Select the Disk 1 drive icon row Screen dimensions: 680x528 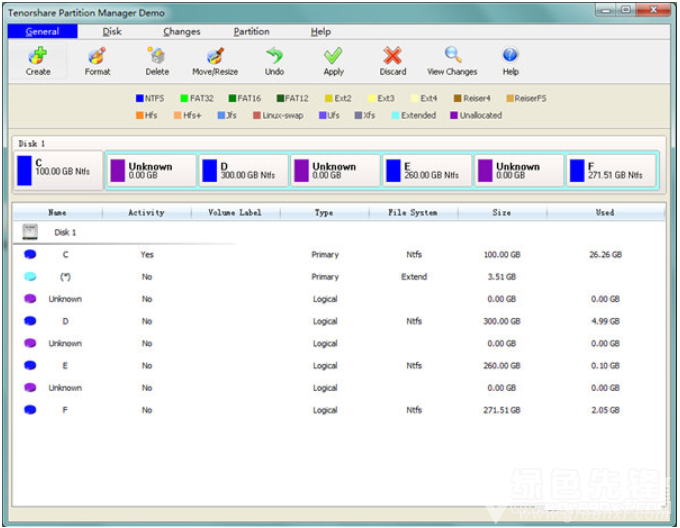click(x=30, y=232)
